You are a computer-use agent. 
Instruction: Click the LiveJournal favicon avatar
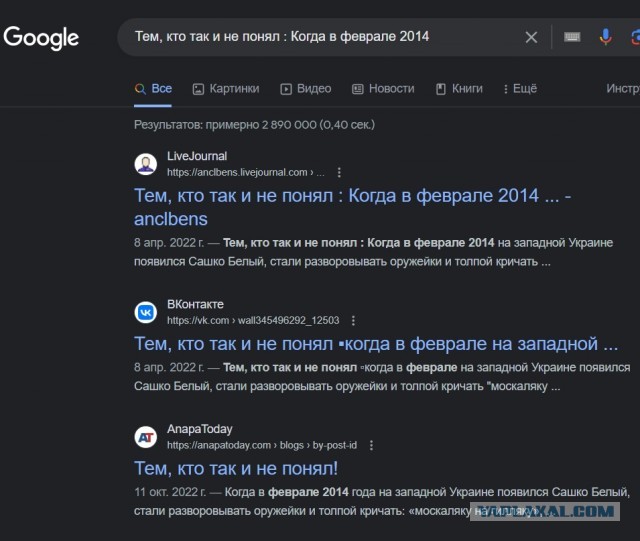146,164
